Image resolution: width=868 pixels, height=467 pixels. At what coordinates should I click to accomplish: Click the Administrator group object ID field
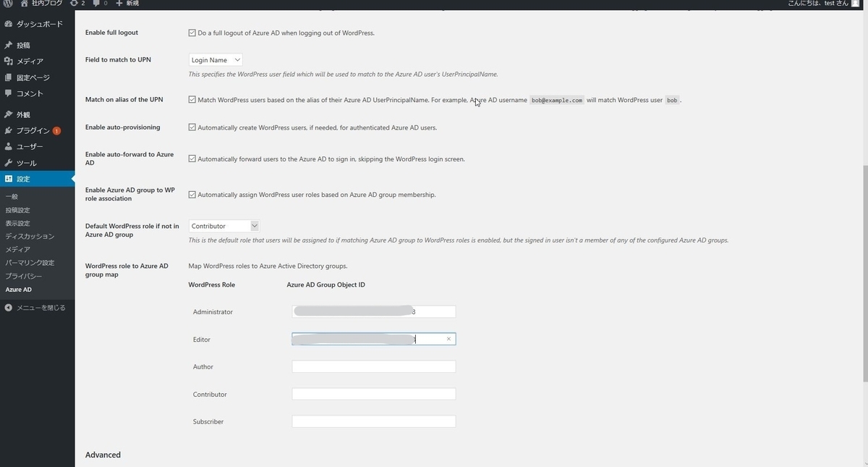[374, 311]
